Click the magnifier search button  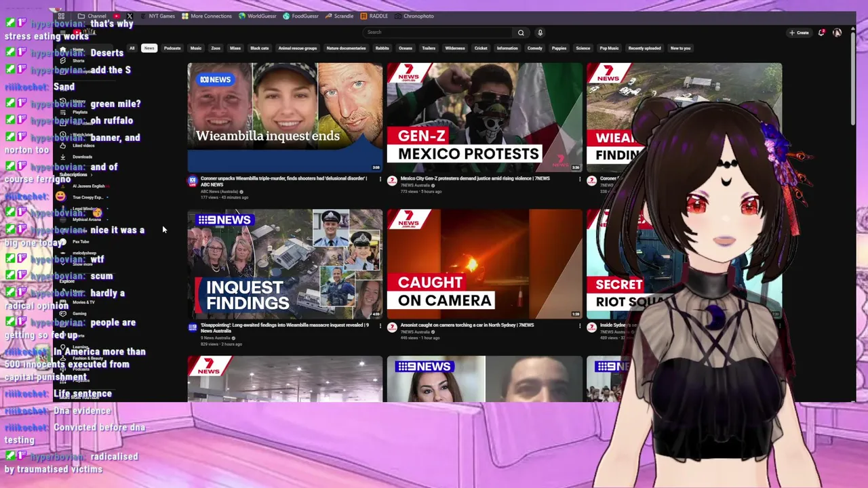[521, 33]
